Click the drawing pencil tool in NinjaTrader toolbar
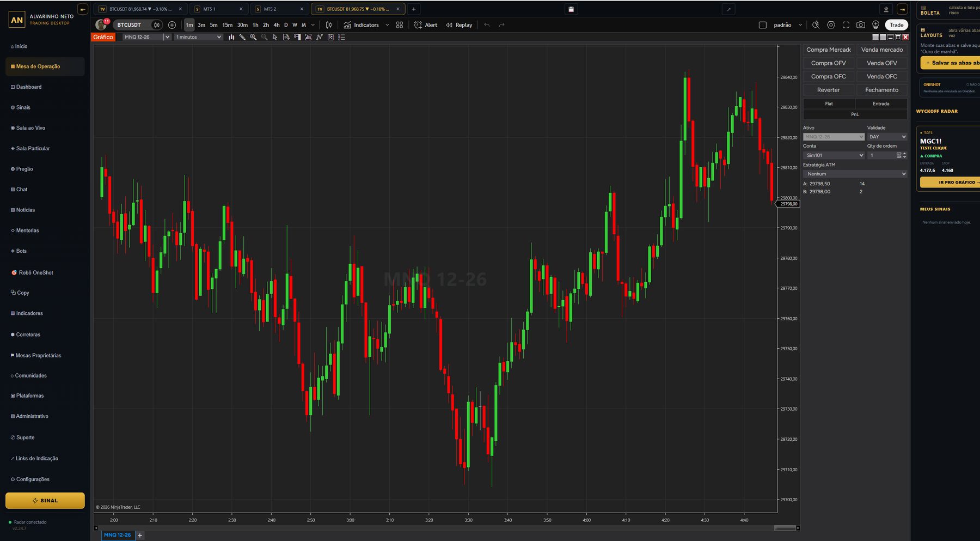 click(x=242, y=37)
